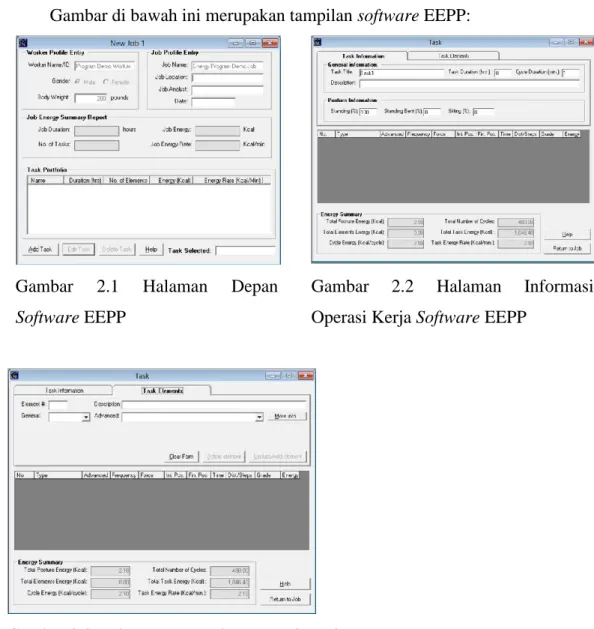Switch to Task Elements tab in upper Task window
This screenshot has width=594, height=629.
click(x=453, y=56)
